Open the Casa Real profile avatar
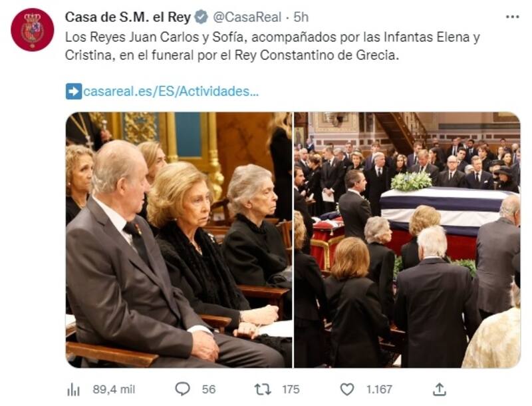The height and width of the screenshot is (406, 532). 32,30
